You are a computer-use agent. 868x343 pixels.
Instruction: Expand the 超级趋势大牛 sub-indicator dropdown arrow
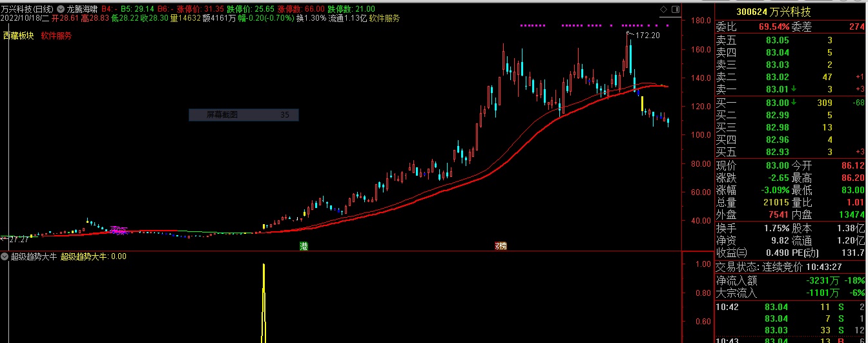click(5, 256)
